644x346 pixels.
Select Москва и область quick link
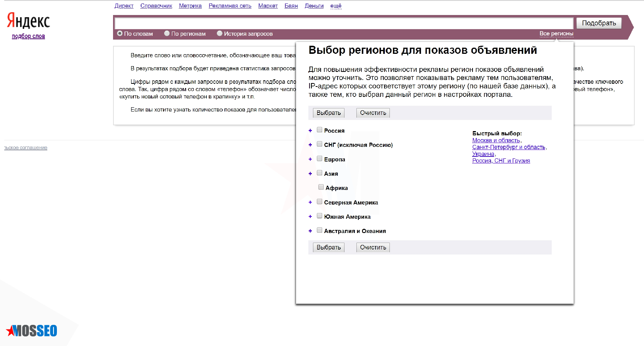496,140
